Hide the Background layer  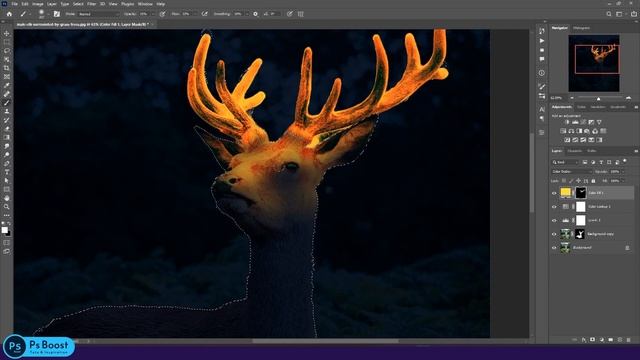(554, 247)
